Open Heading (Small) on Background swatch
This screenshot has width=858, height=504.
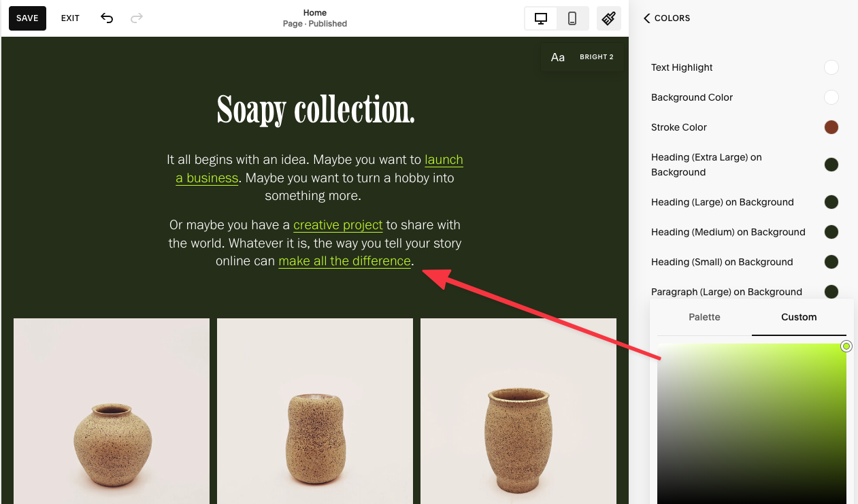pyautogui.click(x=831, y=262)
